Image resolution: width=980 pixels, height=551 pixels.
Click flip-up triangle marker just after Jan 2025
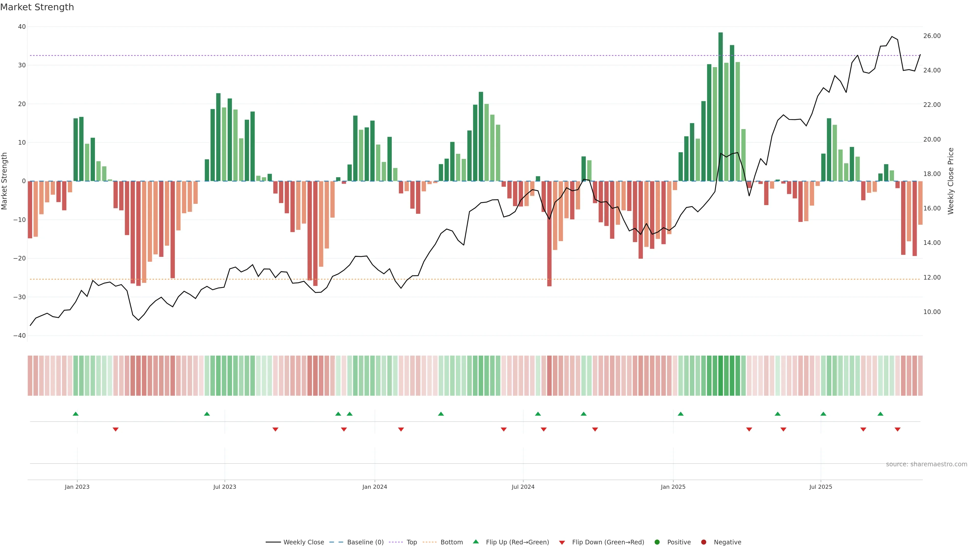pyautogui.click(x=681, y=414)
